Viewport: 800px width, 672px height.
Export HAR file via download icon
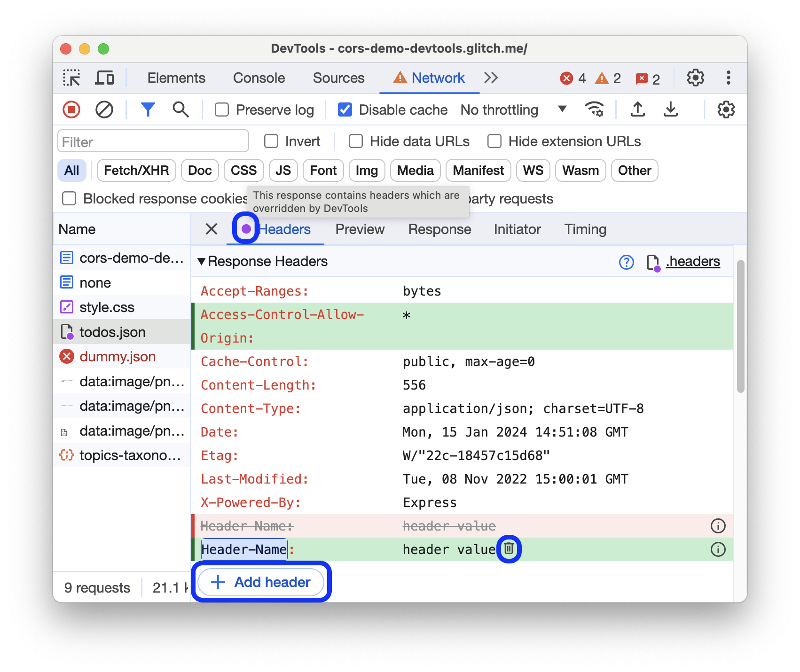tap(671, 109)
